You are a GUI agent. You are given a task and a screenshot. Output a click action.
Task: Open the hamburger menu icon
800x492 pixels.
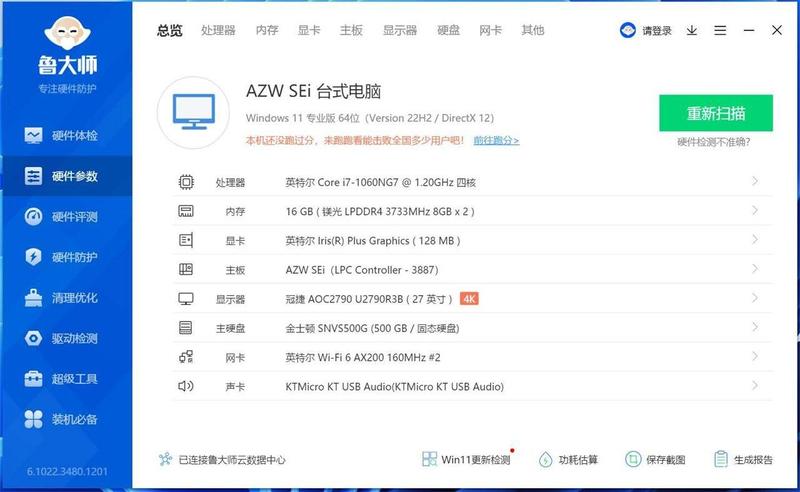pos(720,31)
